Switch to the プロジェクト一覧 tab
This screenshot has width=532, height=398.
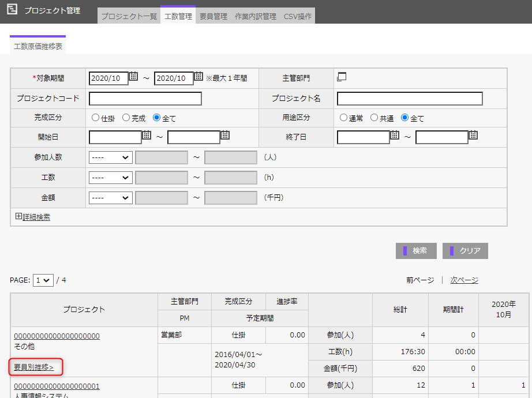129,16
